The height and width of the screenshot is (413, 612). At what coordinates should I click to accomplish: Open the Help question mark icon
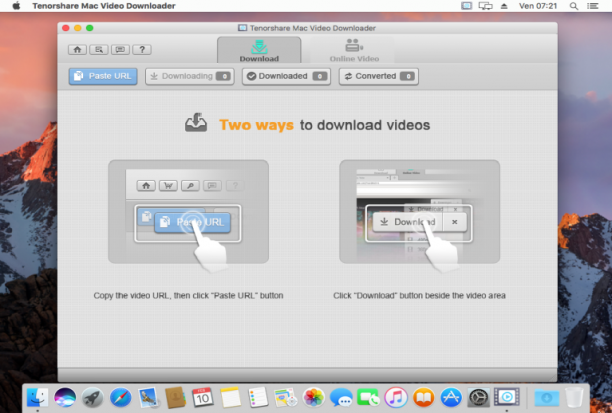[142, 50]
